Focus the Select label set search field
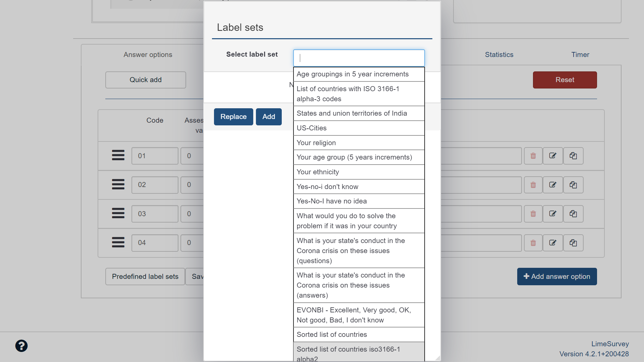The image size is (644, 362). (x=359, y=58)
